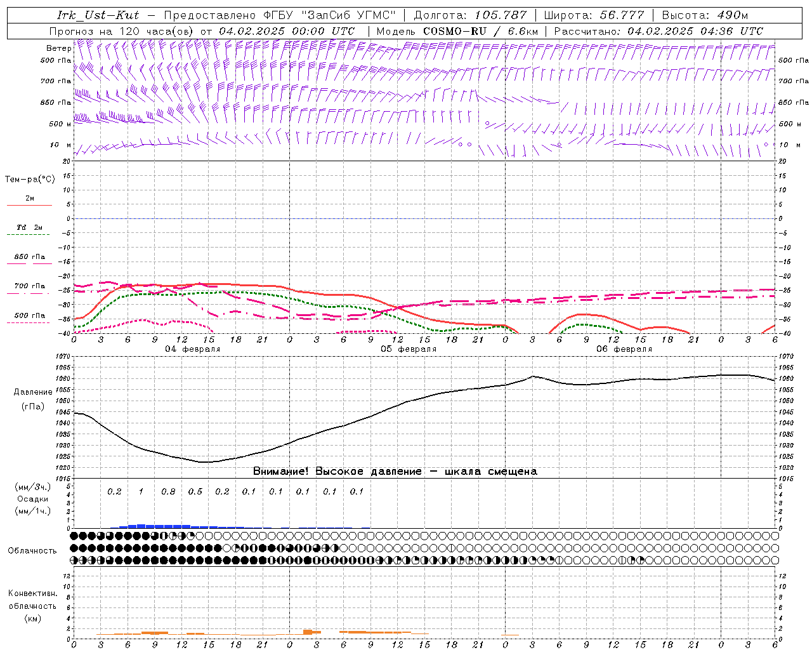
Task: Click the 0.8 precipitation amount value
Action: click(x=168, y=492)
